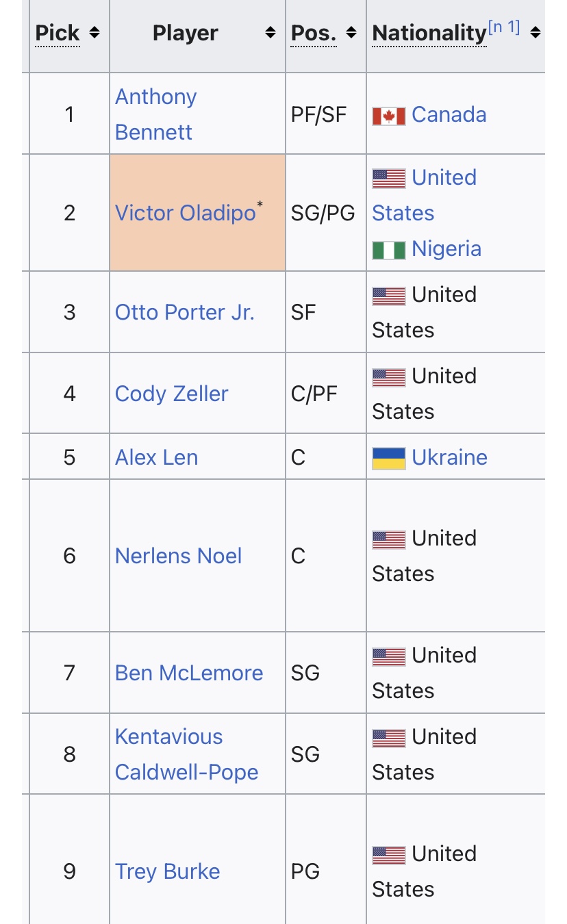Open Nerlens Noel player page

point(179,556)
